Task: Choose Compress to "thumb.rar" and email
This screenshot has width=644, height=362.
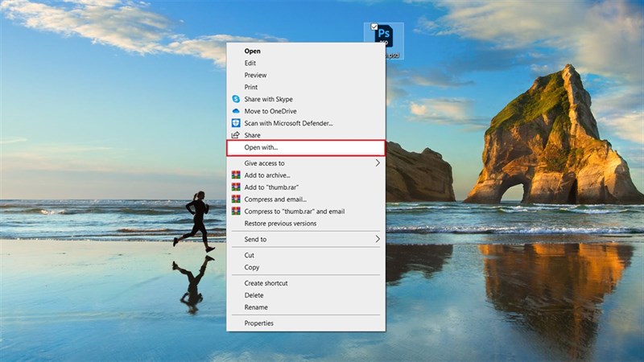Action: click(x=294, y=211)
